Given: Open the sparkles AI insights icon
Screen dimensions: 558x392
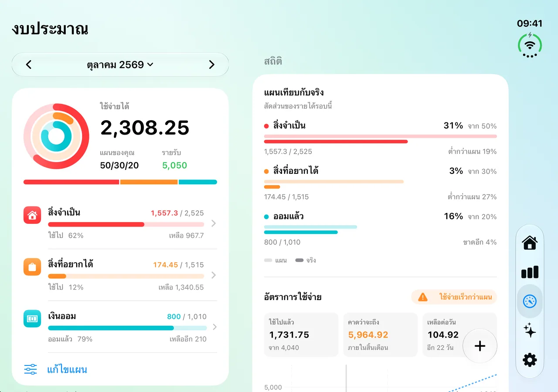Looking at the screenshot, I should (x=530, y=331).
